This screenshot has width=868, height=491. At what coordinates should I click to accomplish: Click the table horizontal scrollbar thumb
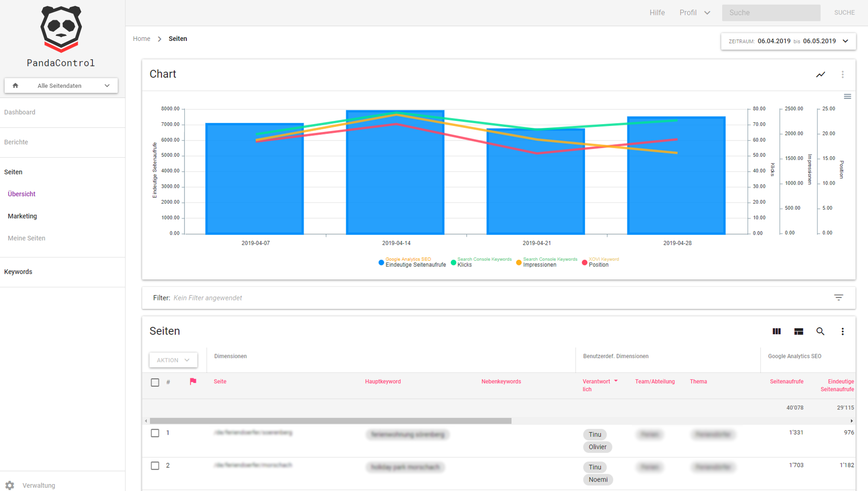330,421
